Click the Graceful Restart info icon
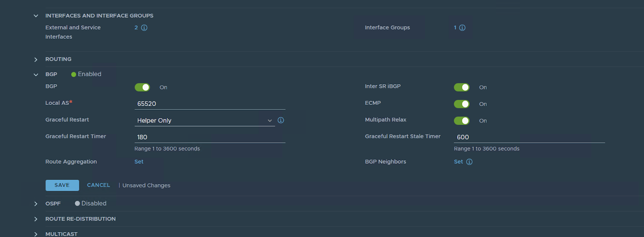 [281, 120]
